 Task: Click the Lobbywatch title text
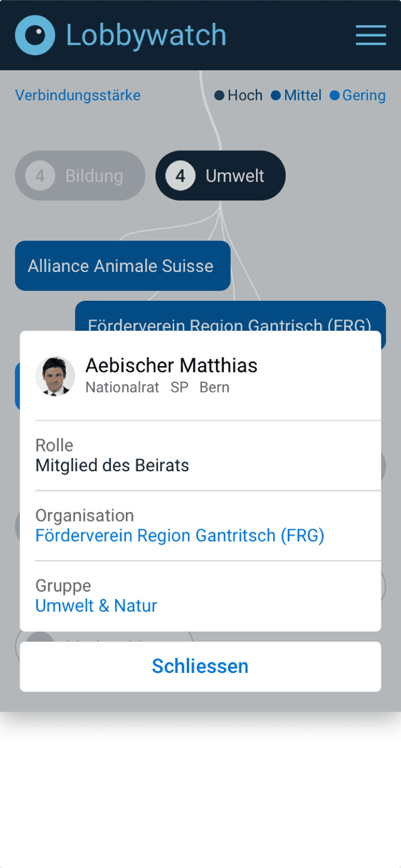coord(146,35)
